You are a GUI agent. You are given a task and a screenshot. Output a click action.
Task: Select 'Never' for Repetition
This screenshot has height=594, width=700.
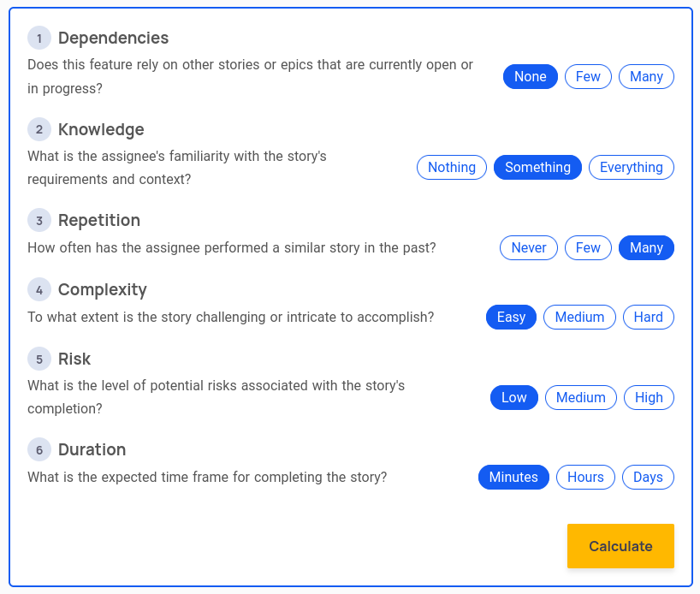click(x=529, y=248)
